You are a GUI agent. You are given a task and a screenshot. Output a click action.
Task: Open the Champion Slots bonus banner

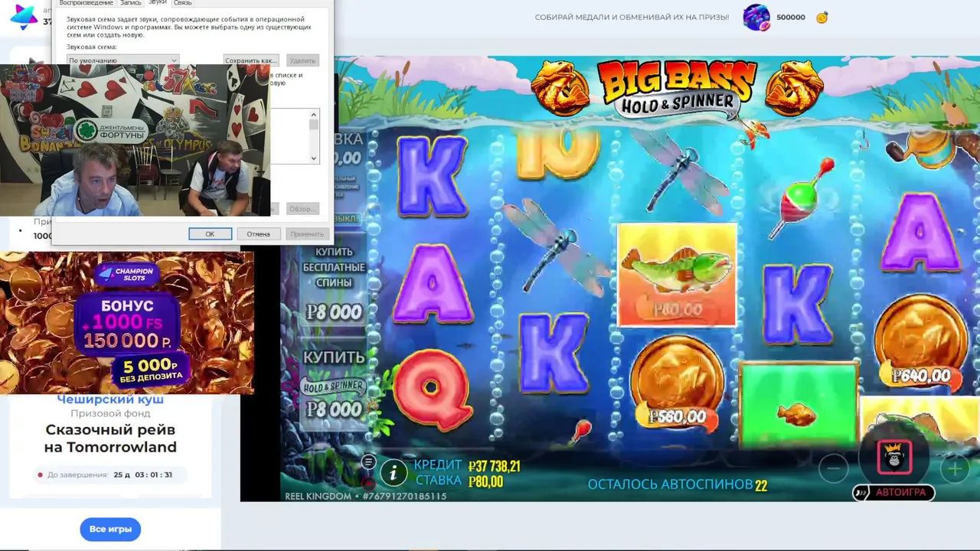[x=127, y=323]
